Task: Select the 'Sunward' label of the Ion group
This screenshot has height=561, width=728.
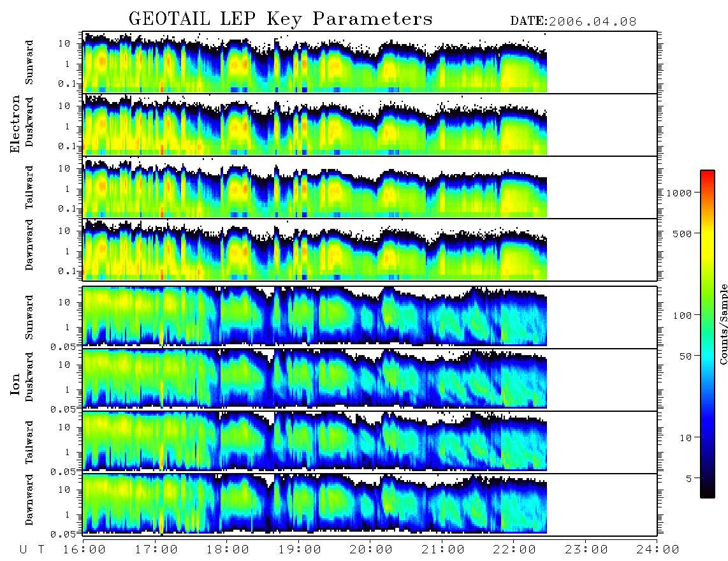Action: click(x=29, y=317)
